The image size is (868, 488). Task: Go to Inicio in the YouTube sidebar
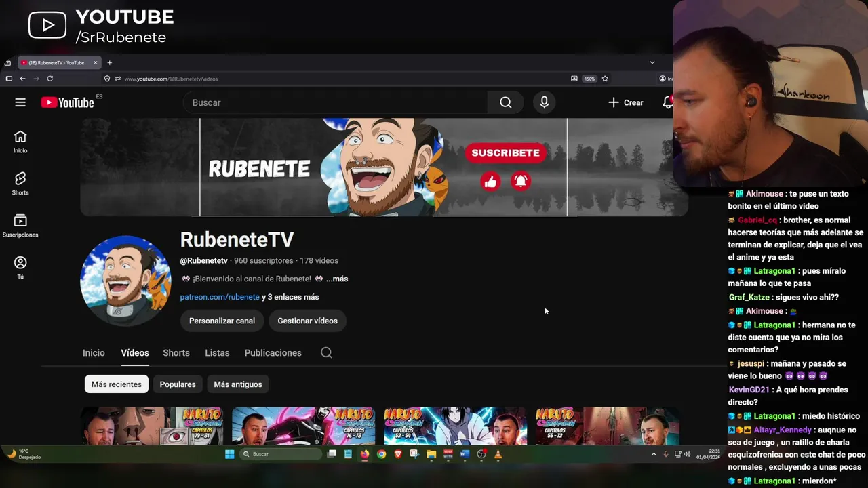tap(20, 142)
